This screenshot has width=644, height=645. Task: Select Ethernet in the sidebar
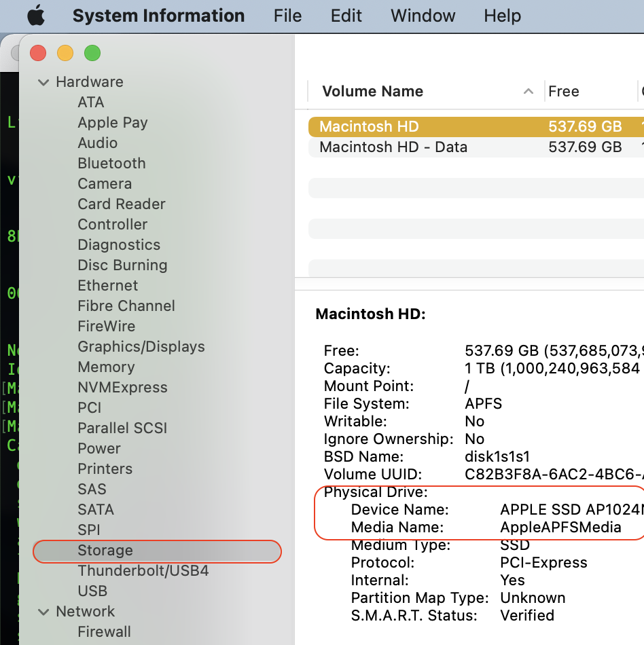coord(108,285)
